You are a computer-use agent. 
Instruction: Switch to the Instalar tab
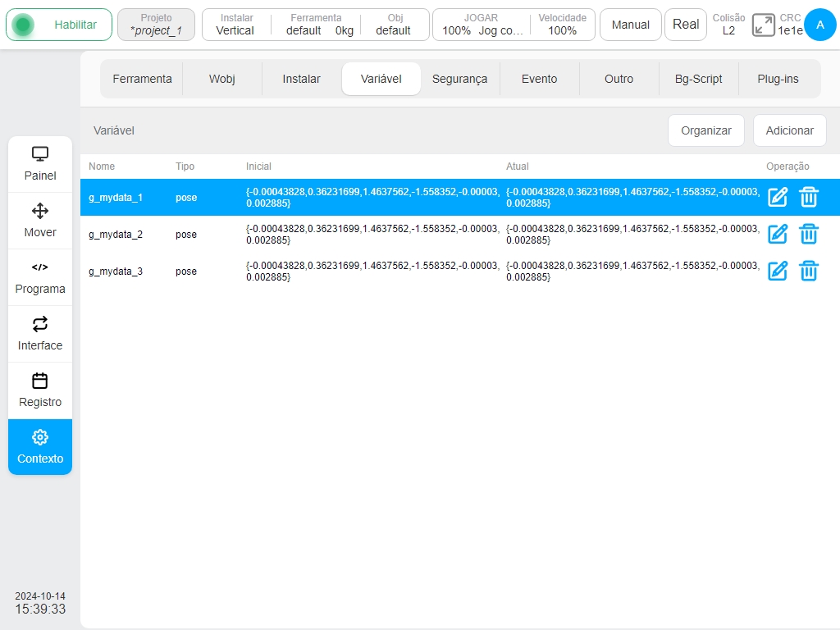tap(301, 79)
